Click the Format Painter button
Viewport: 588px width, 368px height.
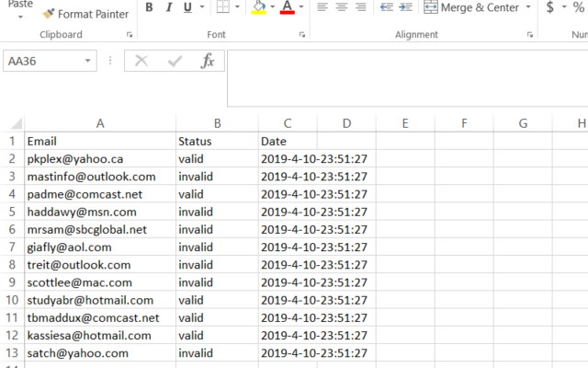point(85,15)
